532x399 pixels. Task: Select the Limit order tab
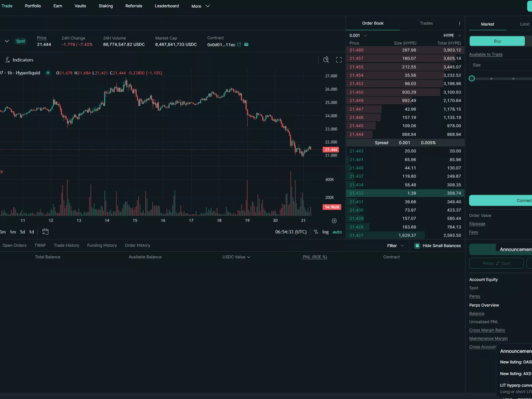click(525, 24)
